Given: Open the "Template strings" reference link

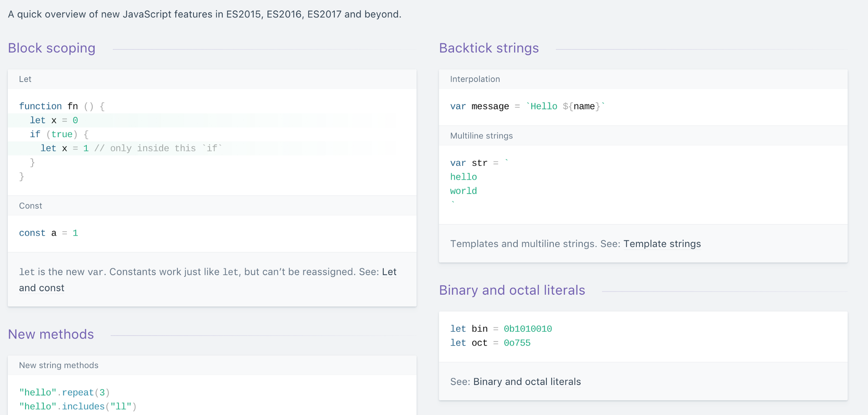Looking at the screenshot, I should point(662,244).
